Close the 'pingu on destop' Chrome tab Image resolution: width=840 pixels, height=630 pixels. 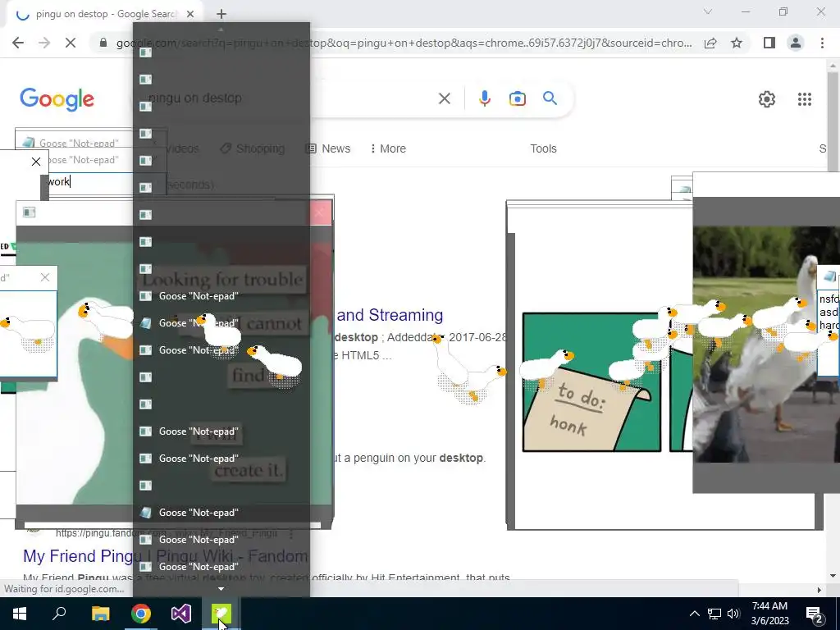[190, 14]
